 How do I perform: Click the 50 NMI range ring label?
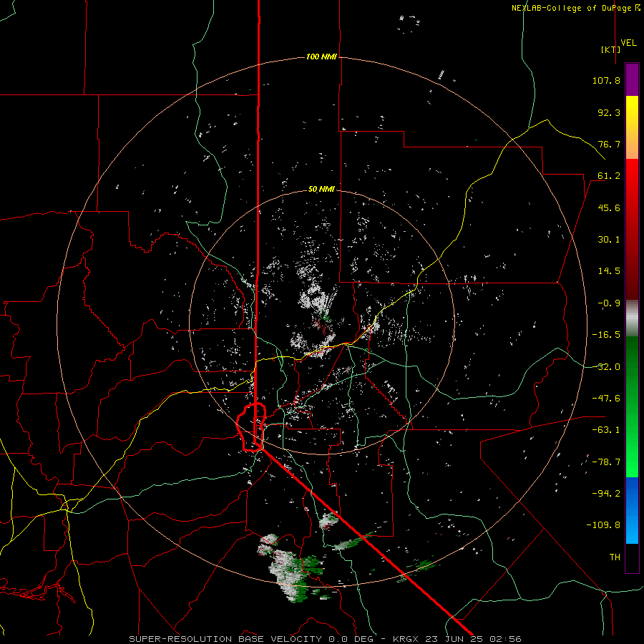321,189
